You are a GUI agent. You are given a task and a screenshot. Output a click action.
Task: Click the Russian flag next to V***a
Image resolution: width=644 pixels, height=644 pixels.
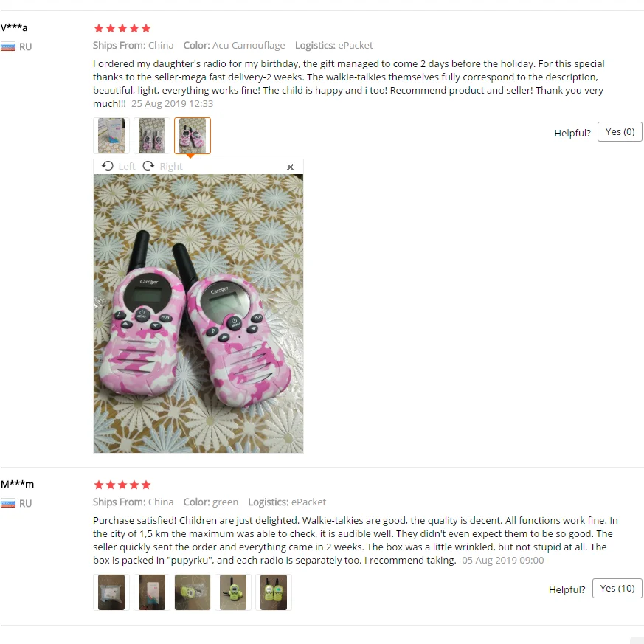(x=8, y=46)
